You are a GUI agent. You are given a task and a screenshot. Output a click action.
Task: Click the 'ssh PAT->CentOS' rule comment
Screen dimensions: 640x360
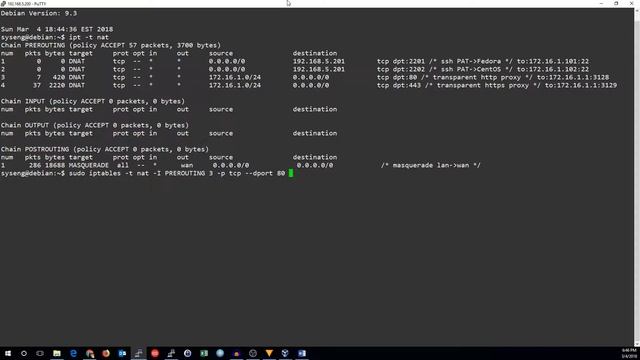471,69
